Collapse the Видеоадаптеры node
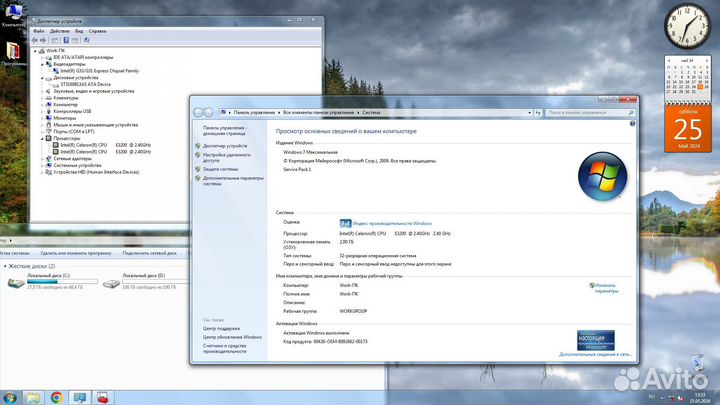 tap(42, 64)
